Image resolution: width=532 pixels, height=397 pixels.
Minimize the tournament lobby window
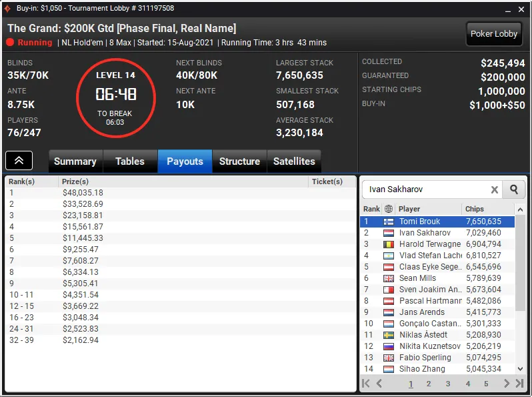507,9
